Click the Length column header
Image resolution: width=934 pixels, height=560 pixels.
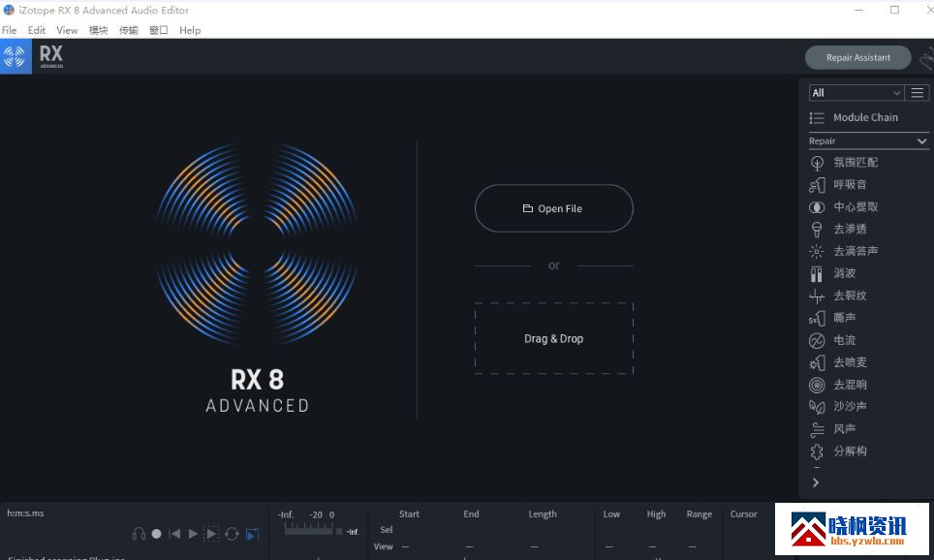542,514
